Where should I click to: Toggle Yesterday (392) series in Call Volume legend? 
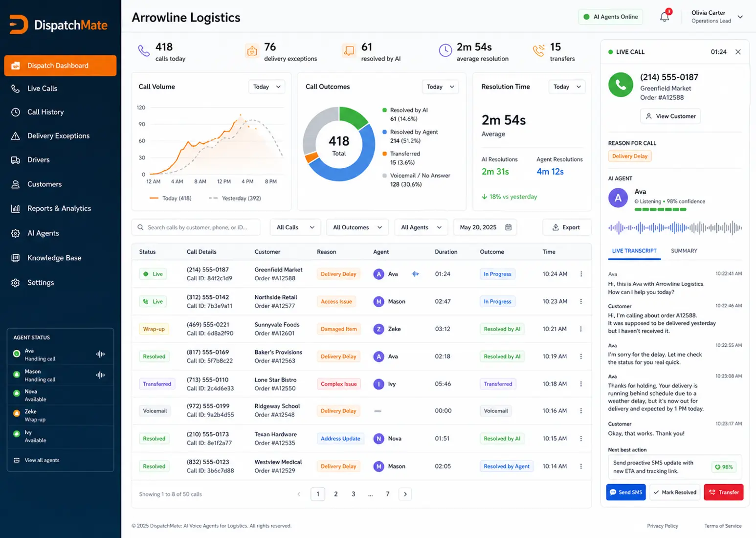click(x=235, y=198)
